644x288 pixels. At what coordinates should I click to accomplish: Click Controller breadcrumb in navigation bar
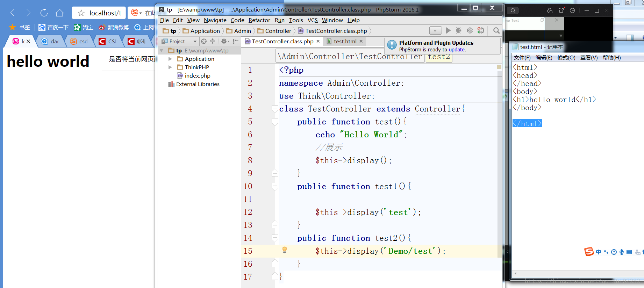click(274, 31)
